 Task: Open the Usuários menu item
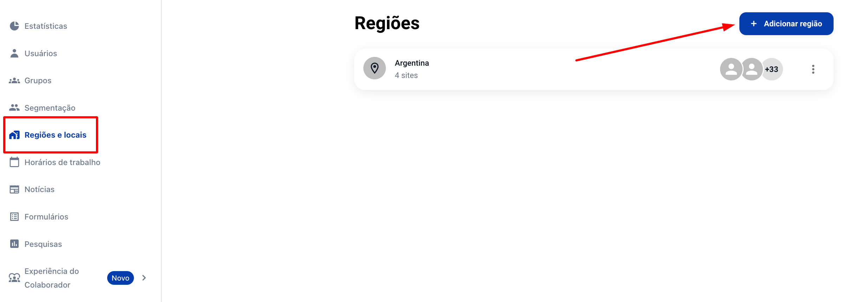click(x=41, y=53)
